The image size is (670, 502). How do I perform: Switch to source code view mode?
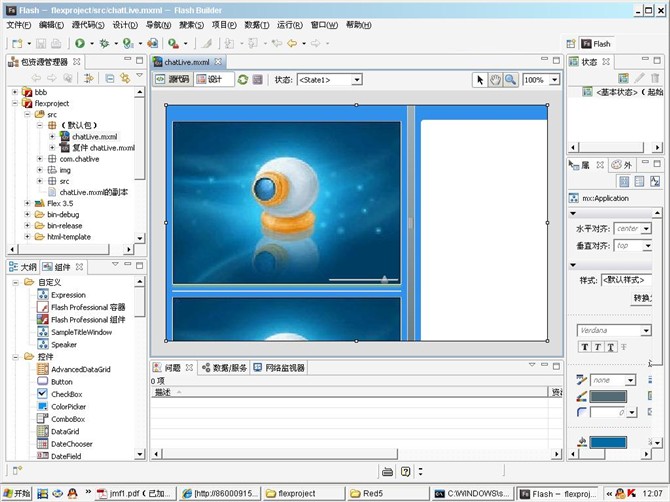pos(172,80)
